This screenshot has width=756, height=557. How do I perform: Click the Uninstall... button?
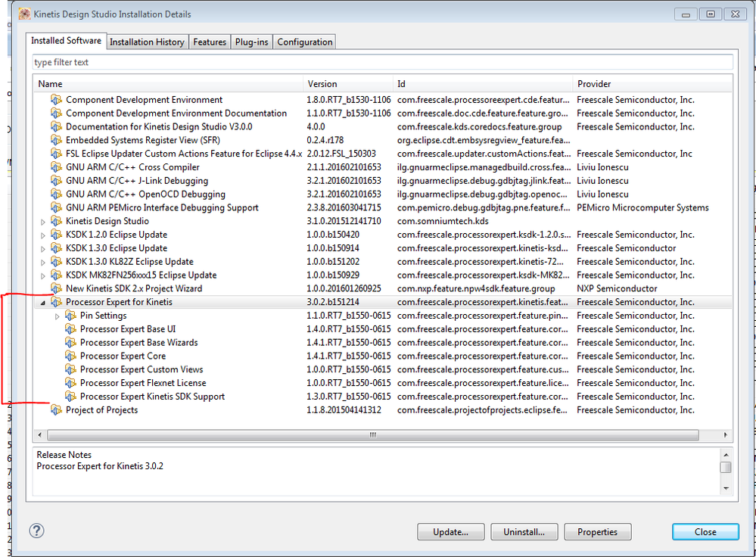point(524,532)
